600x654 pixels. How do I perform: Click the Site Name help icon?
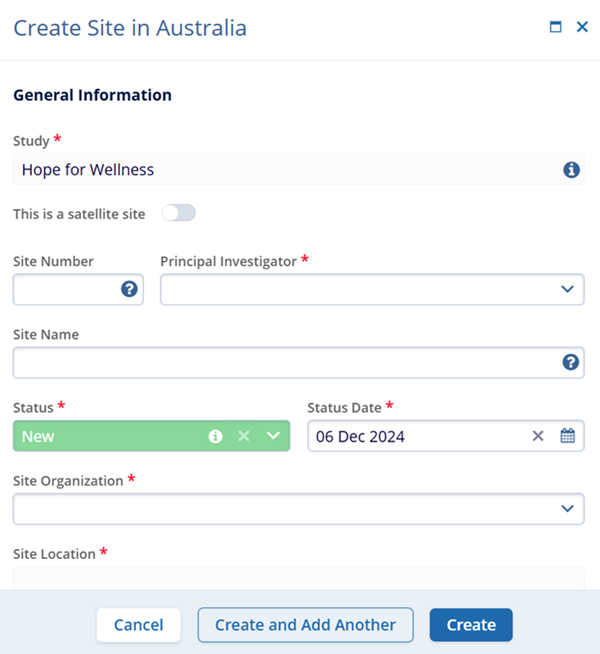(571, 362)
